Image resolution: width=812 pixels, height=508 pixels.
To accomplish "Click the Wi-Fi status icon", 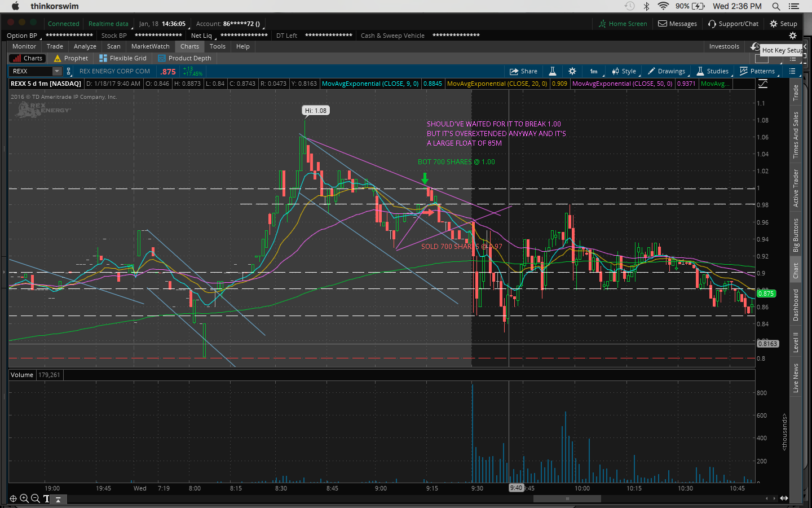I will 663,6.
